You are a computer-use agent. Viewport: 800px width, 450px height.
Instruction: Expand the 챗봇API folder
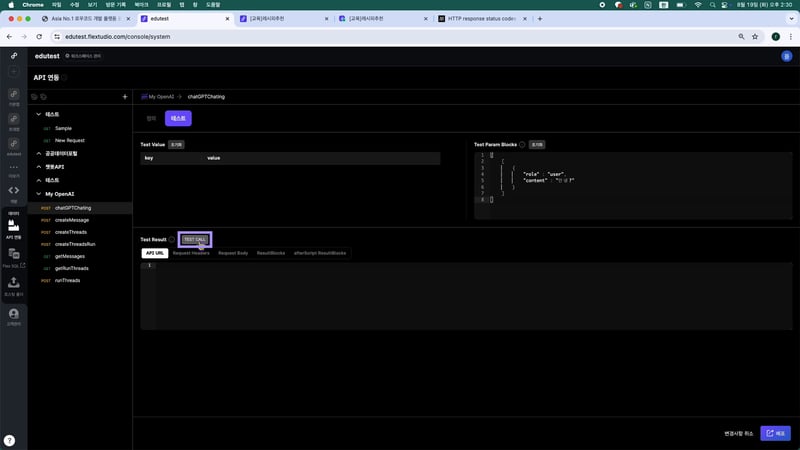pos(37,167)
